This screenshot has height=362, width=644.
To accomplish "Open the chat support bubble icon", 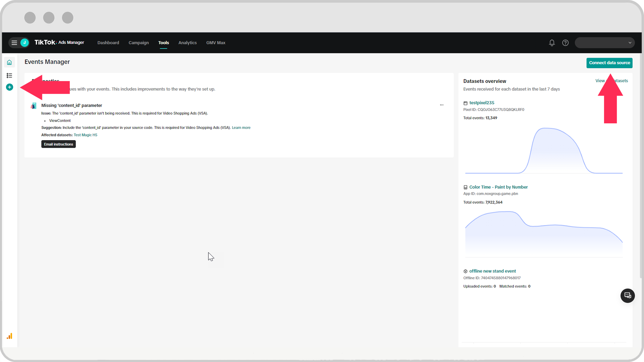I will (627, 296).
